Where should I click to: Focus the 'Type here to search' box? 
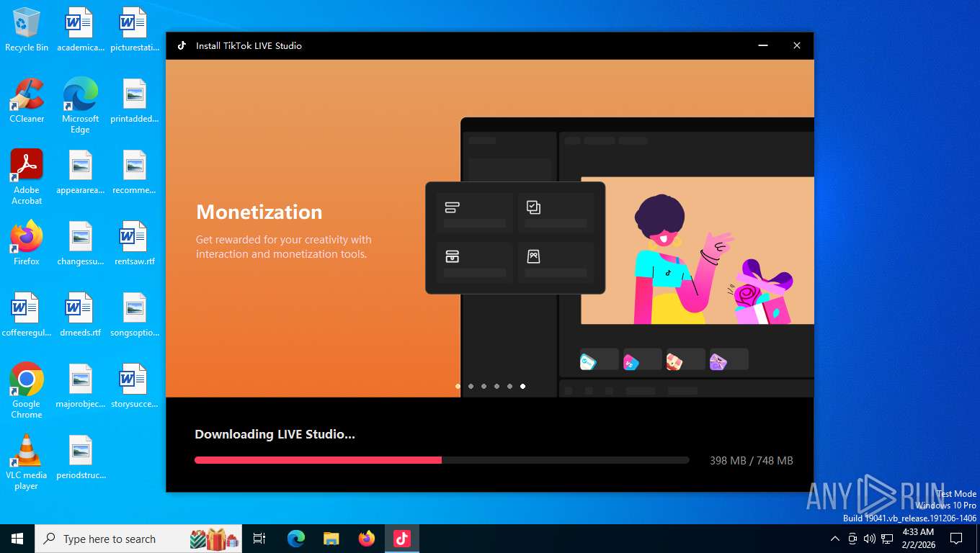tap(138, 539)
